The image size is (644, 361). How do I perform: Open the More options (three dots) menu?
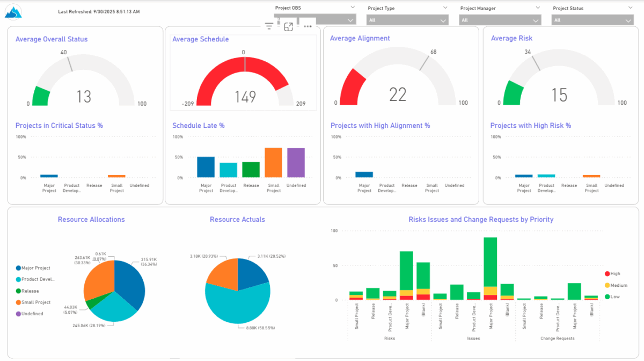tap(308, 26)
